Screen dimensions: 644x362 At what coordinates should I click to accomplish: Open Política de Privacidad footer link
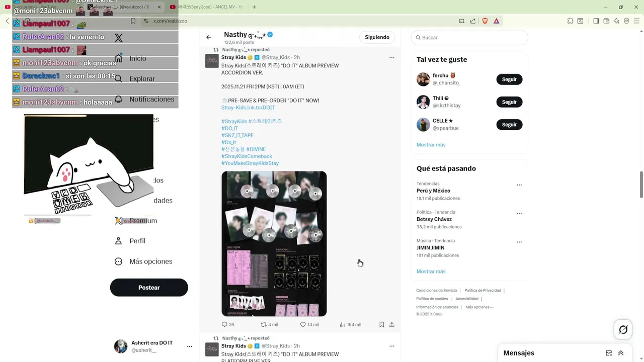click(482, 291)
